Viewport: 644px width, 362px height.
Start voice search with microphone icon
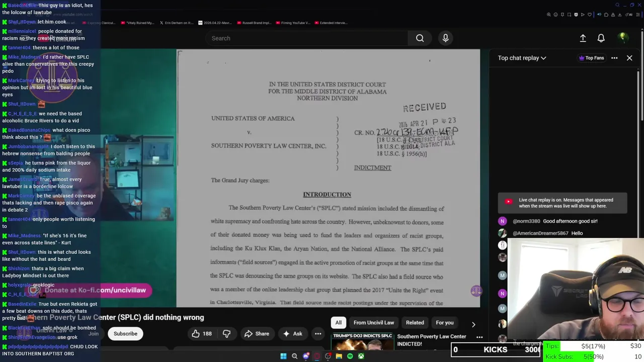(x=445, y=38)
